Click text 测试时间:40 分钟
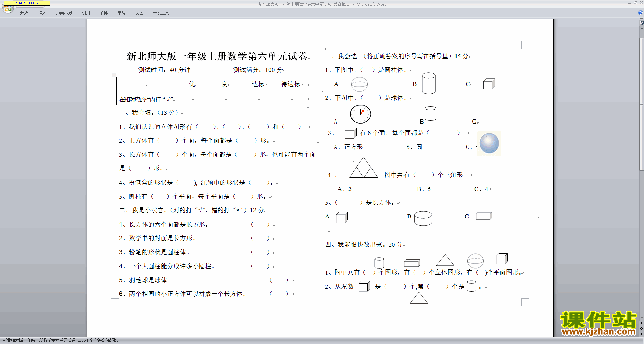Screen dimensions: 644x344 tap(164, 70)
